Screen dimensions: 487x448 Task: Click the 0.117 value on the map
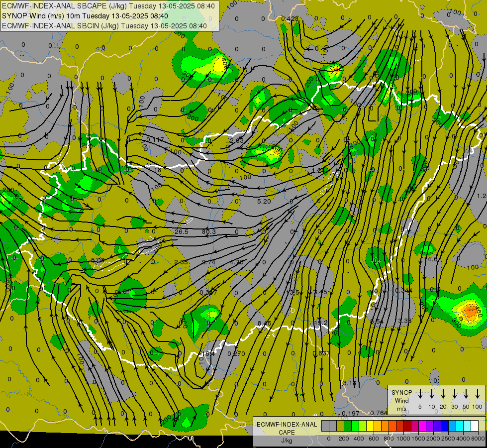(155, 139)
